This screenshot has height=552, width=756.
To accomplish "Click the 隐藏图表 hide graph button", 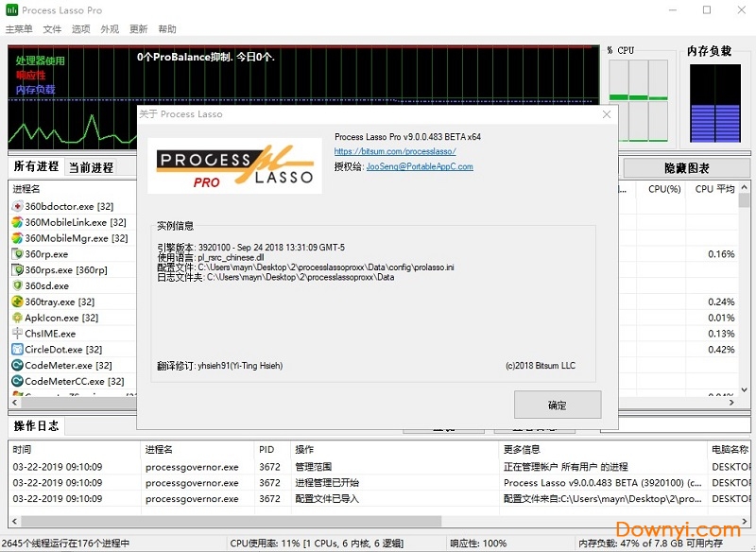I will pyautogui.click(x=686, y=168).
